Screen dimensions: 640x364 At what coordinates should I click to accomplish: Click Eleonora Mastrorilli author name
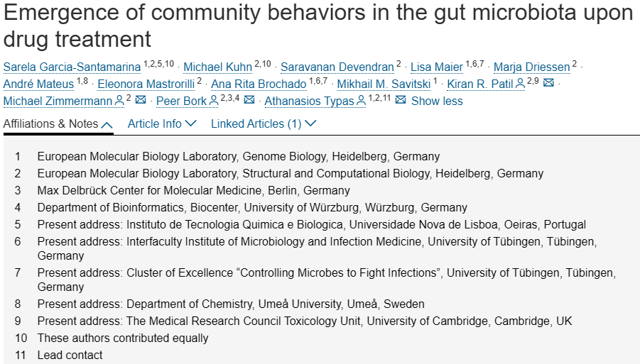click(x=146, y=84)
